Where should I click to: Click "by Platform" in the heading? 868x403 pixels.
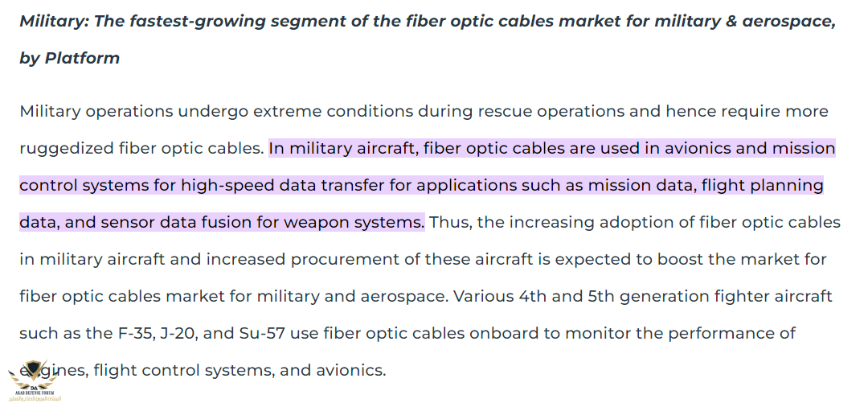[69, 58]
